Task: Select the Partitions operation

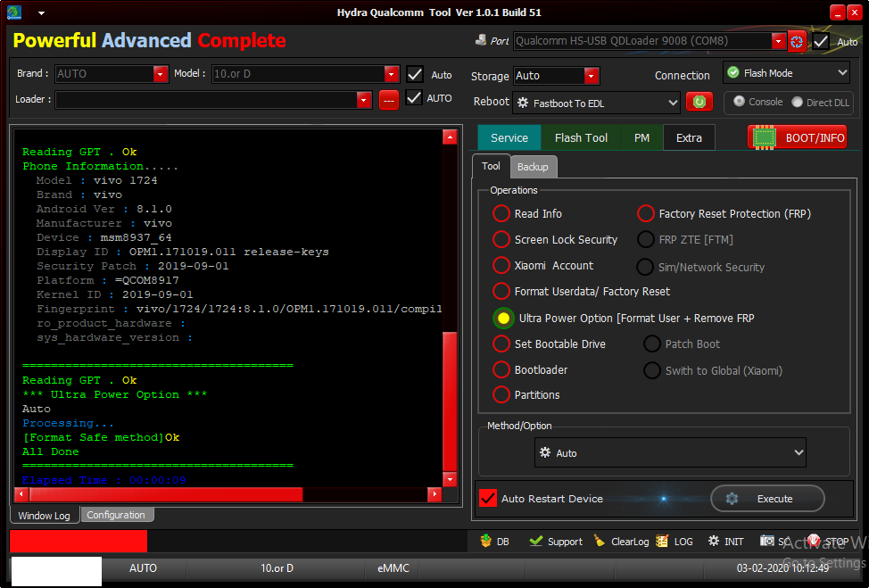Action: pyautogui.click(x=501, y=394)
